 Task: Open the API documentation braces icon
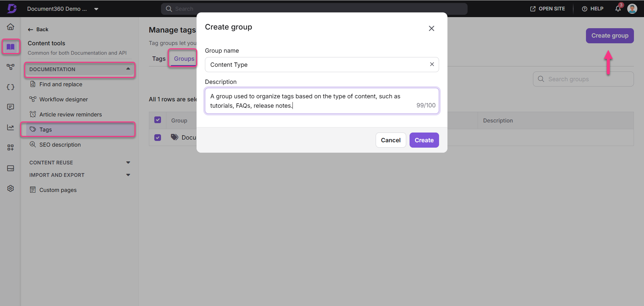(x=11, y=87)
